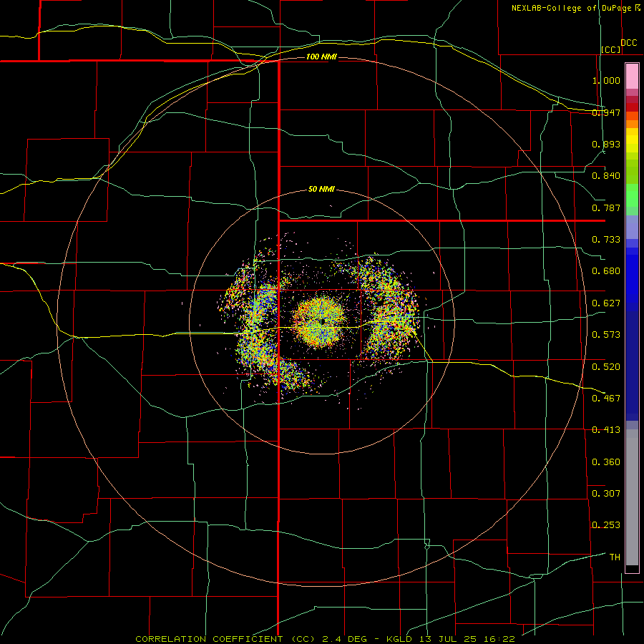Select the 0.253 scale value

click(x=606, y=525)
